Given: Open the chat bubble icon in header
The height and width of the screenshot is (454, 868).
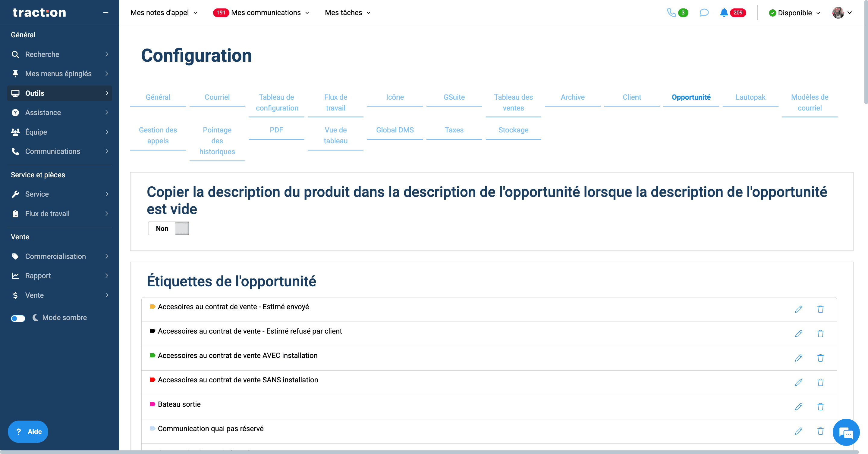Looking at the screenshot, I should pyautogui.click(x=704, y=13).
